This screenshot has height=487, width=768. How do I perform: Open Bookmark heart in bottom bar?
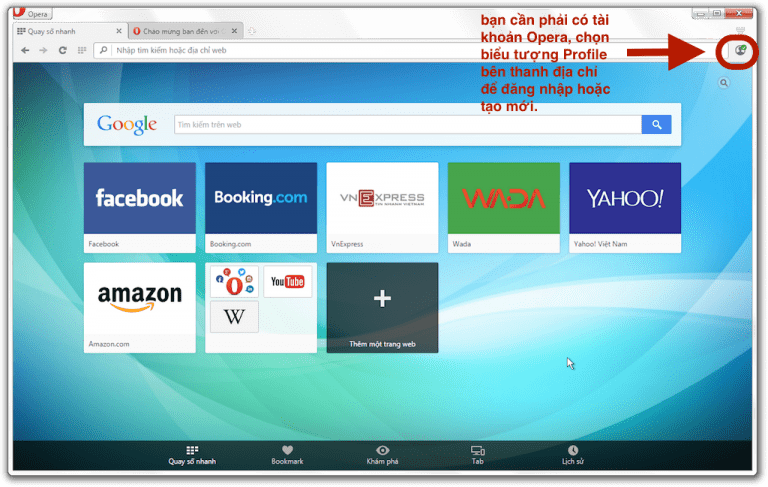coord(288,455)
